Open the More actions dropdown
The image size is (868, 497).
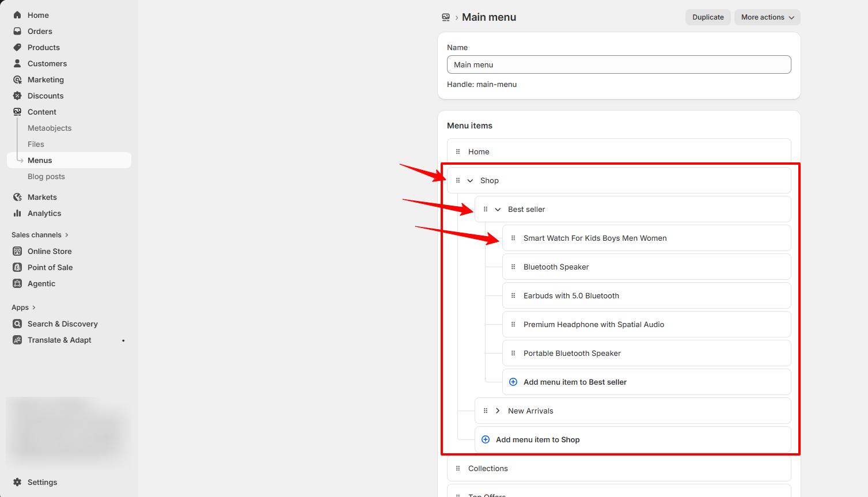(x=767, y=17)
